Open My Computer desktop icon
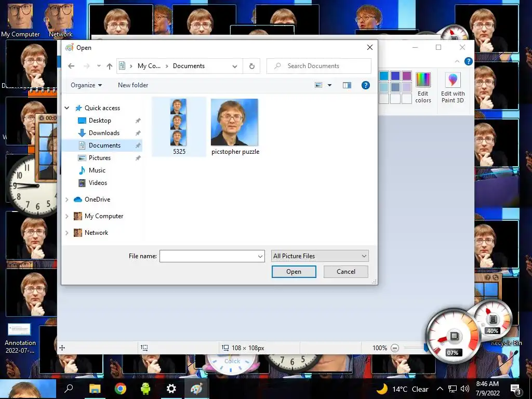The height and width of the screenshot is (399, 532). point(20,20)
